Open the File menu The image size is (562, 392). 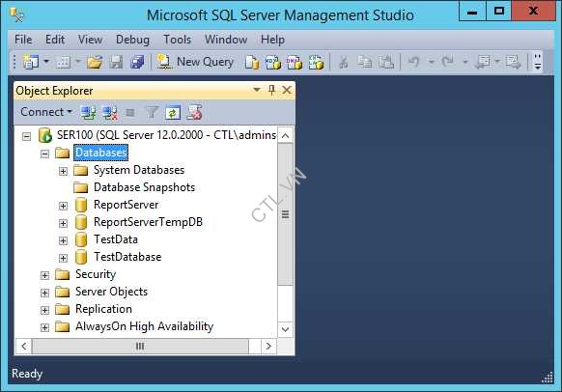23,40
